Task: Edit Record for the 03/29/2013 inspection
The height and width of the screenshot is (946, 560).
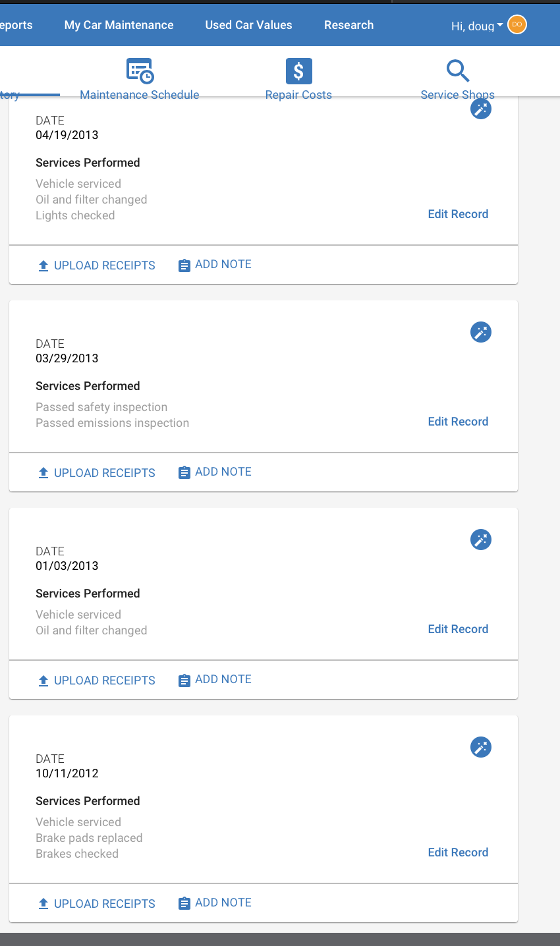Action: click(459, 422)
